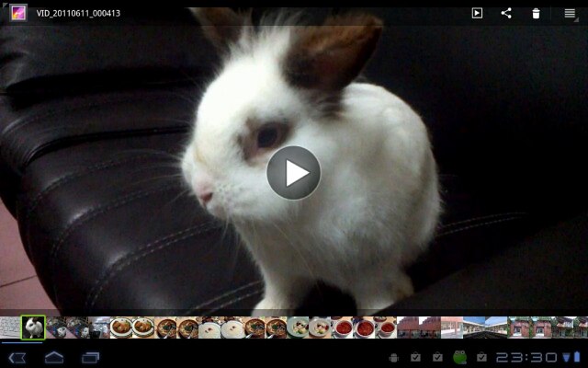Screen dimensions: 588x368
Task: Open the red soup cup with saucer thumbnail
Action: click(386, 328)
